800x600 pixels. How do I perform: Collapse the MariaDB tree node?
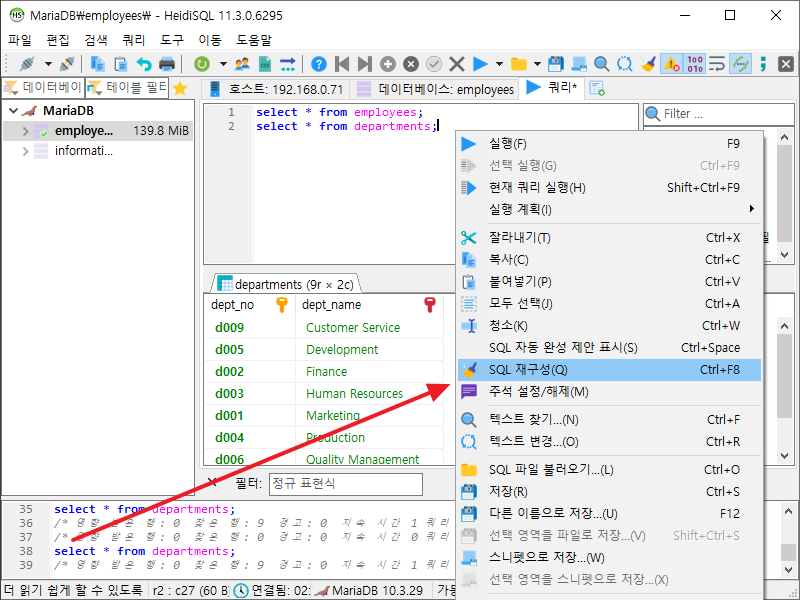coord(14,111)
